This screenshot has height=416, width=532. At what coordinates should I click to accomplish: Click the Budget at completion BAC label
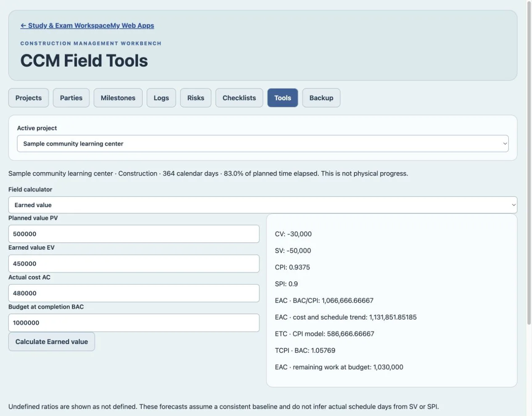46,307
